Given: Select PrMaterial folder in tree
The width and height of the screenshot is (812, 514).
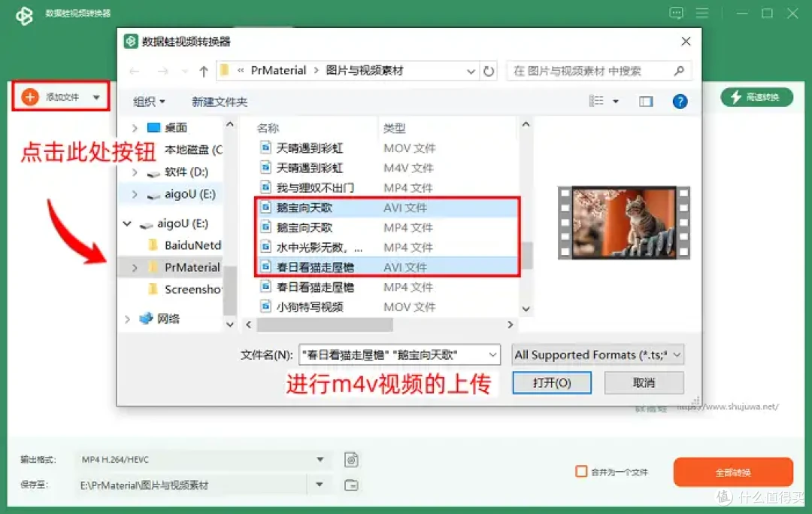Looking at the screenshot, I should tap(192, 267).
